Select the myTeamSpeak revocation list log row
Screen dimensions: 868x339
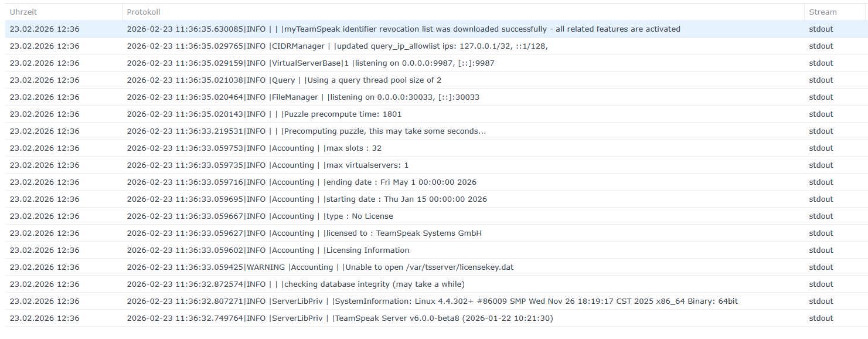tap(403, 29)
